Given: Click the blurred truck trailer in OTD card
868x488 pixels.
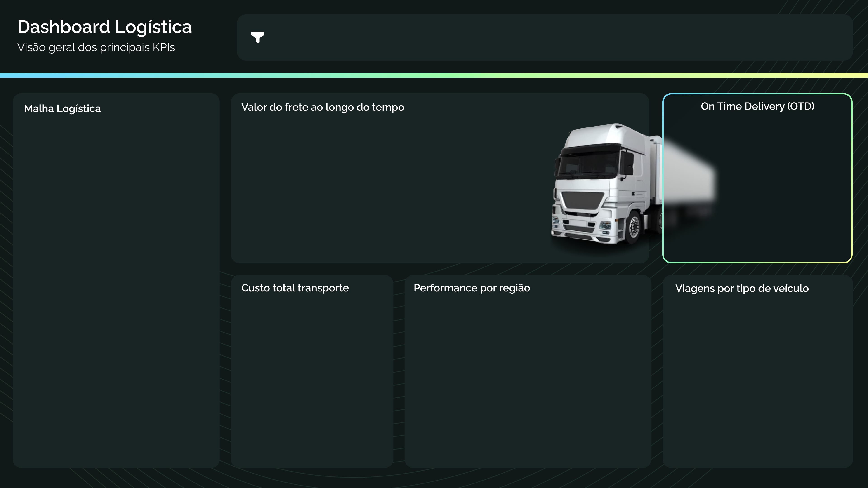Looking at the screenshot, I should 689,172.
